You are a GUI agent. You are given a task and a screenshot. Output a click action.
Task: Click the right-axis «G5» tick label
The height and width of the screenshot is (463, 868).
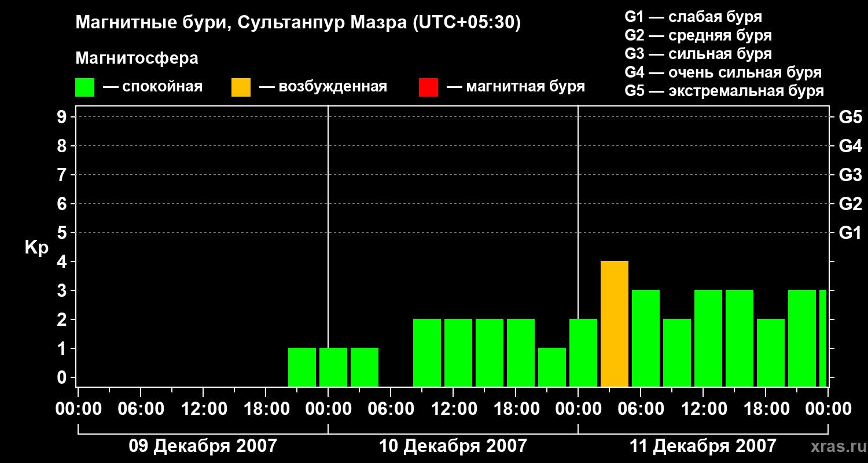pos(851,117)
